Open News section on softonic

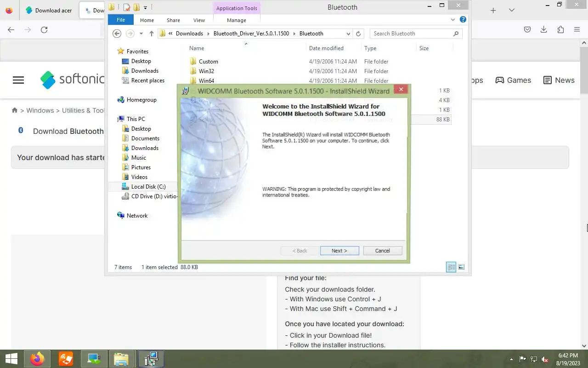pos(559,80)
